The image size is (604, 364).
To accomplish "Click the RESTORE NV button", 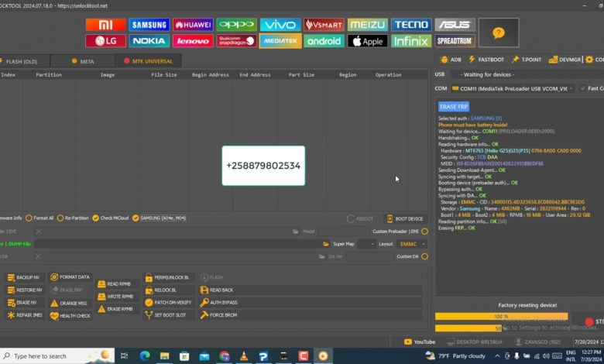I will point(25,290).
